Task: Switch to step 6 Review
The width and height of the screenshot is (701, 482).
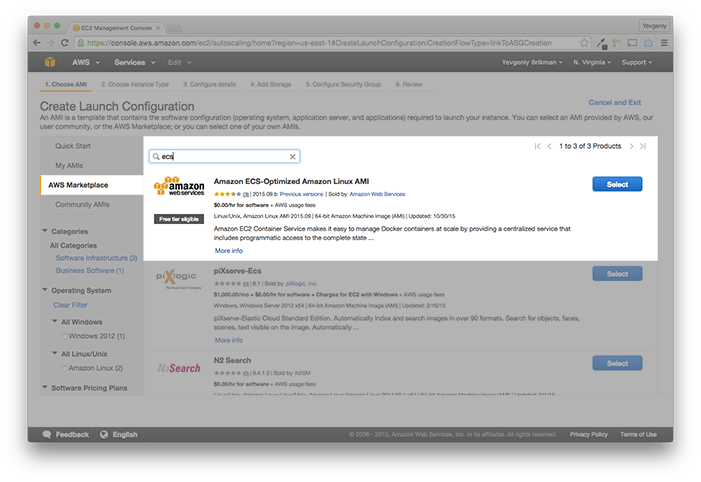Action: [409, 85]
